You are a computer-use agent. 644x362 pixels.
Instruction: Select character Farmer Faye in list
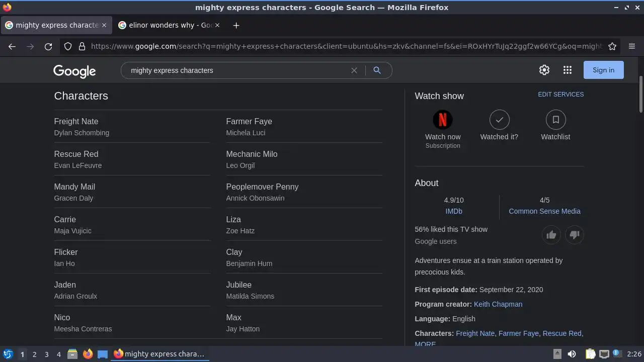(x=249, y=121)
